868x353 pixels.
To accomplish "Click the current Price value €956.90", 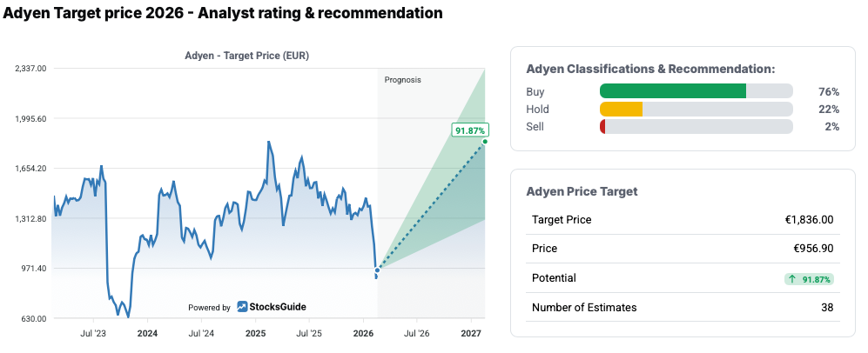I will point(815,249).
